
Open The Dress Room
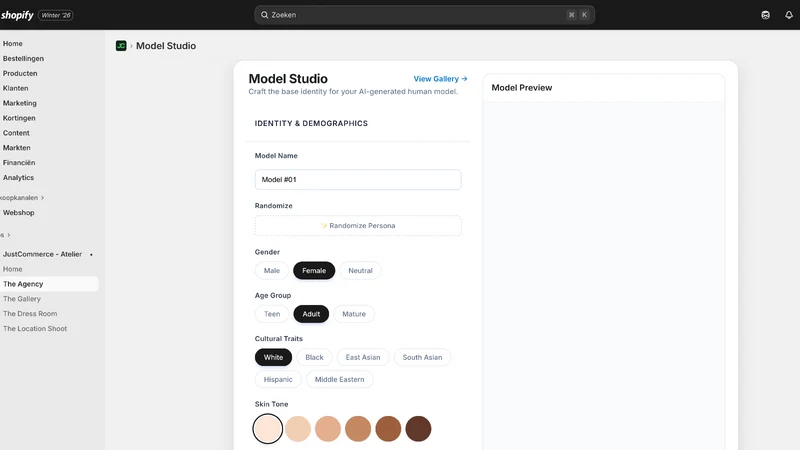tap(30, 313)
